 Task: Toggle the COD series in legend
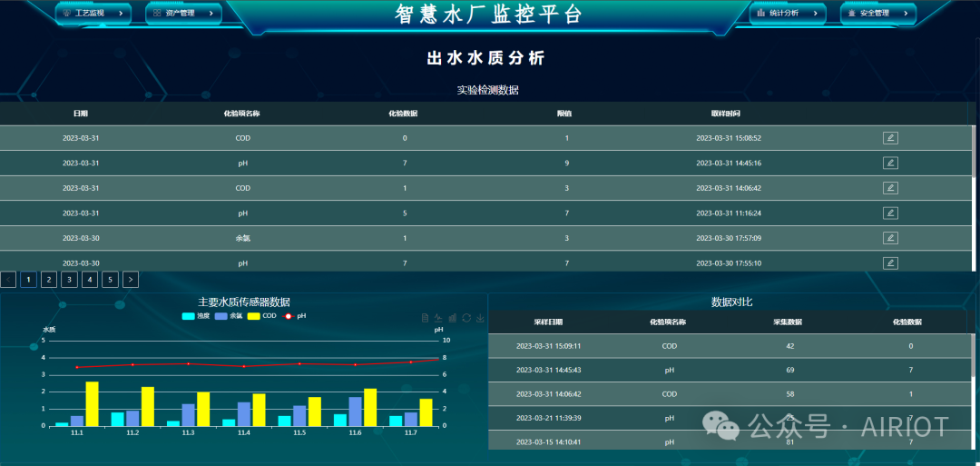pos(262,316)
